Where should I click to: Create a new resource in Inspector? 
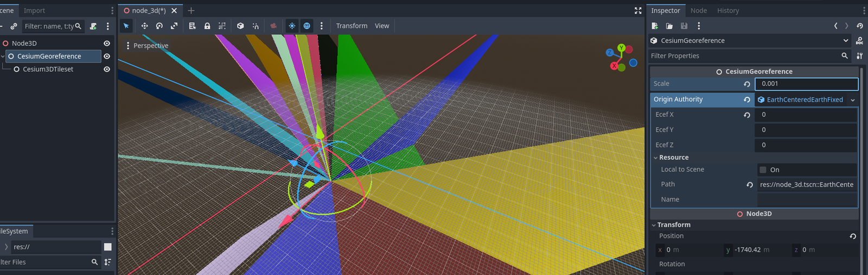(x=655, y=26)
